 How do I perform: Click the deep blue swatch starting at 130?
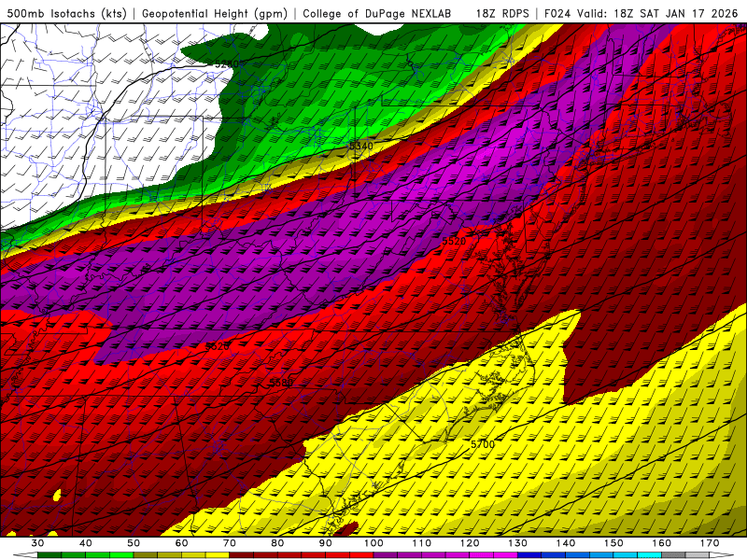click(x=529, y=556)
